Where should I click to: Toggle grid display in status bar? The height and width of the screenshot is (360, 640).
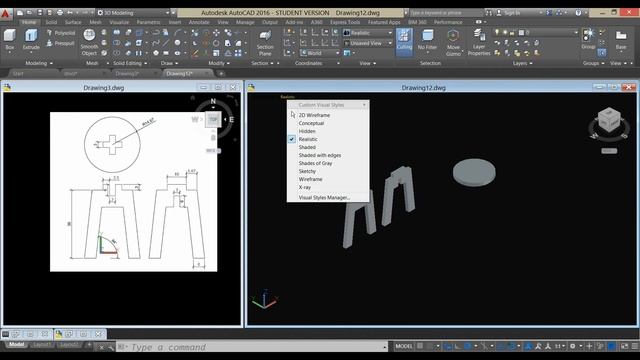point(420,346)
